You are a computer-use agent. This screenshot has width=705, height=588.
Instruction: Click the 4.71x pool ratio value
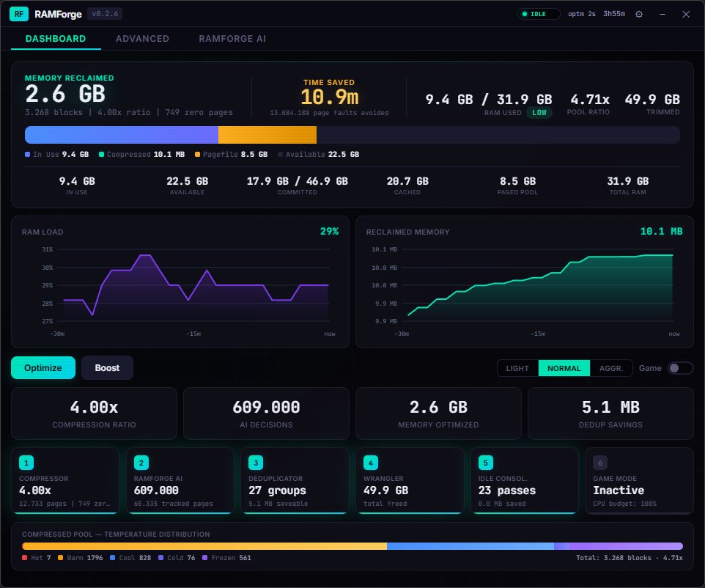(589, 100)
